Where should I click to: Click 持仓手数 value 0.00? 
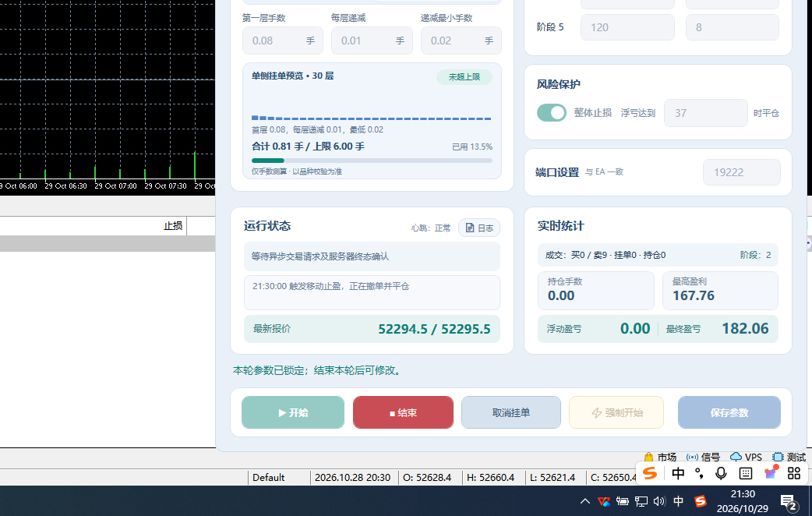561,296
